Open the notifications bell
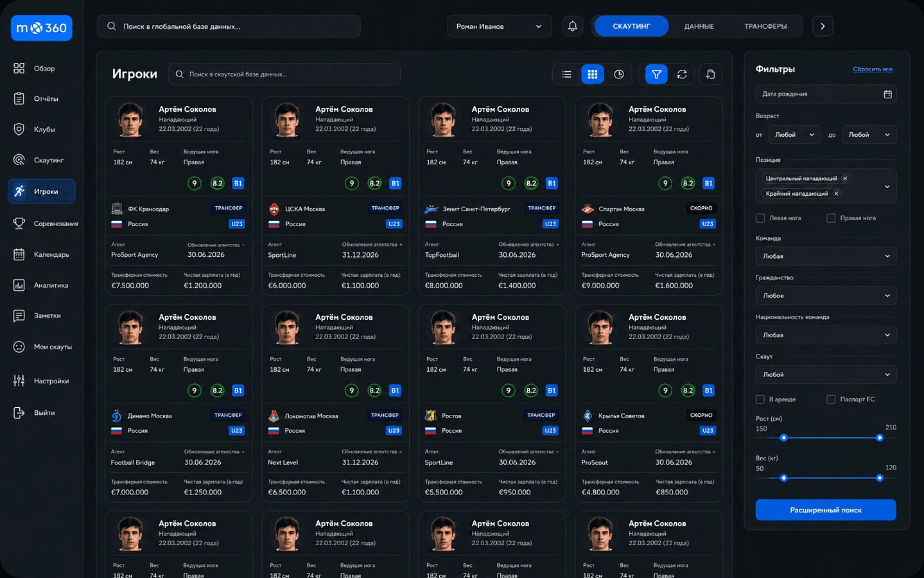This screenshot has height=578, width=924. 573,26
